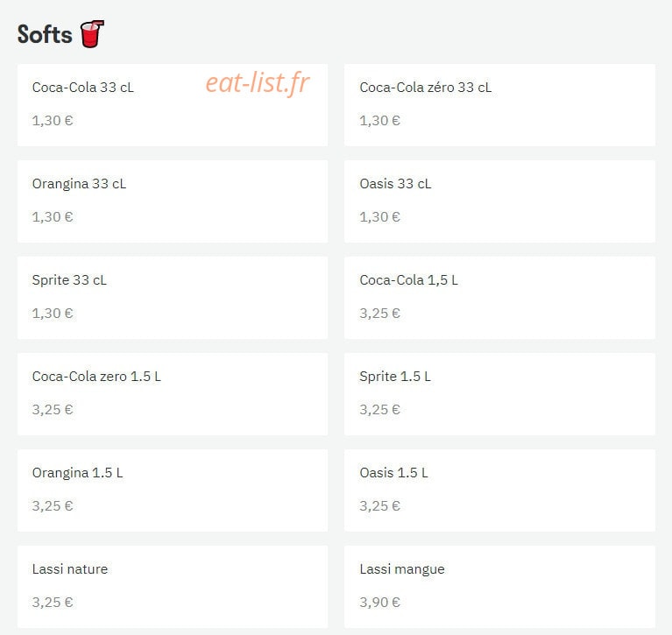Click the eat-list.fr watermark link
Screen dimensions: 672x635
(x=258, y=82)
